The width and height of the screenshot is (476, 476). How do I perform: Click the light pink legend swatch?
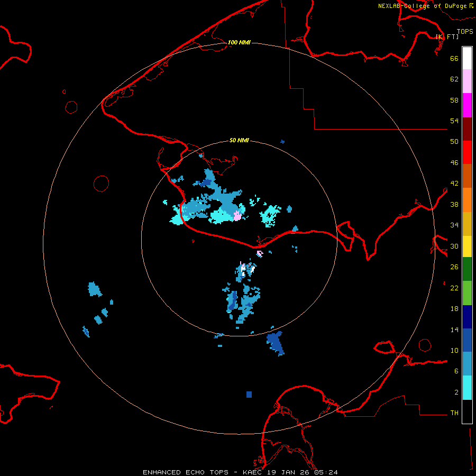pos(467,81)
